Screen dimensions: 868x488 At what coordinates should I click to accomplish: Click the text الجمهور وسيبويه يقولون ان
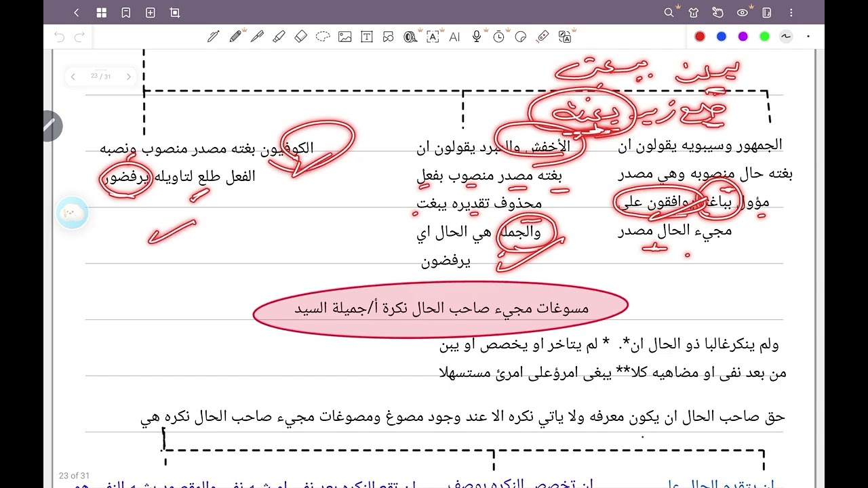pos(700,145)
